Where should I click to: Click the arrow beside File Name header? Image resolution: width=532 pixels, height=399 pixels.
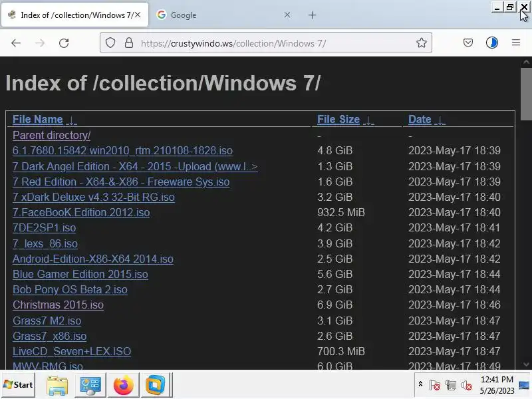click(72, 120)
